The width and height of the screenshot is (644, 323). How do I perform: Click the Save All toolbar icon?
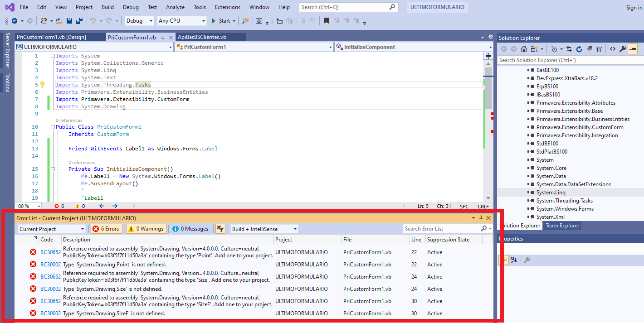click(x=79, y=21)
